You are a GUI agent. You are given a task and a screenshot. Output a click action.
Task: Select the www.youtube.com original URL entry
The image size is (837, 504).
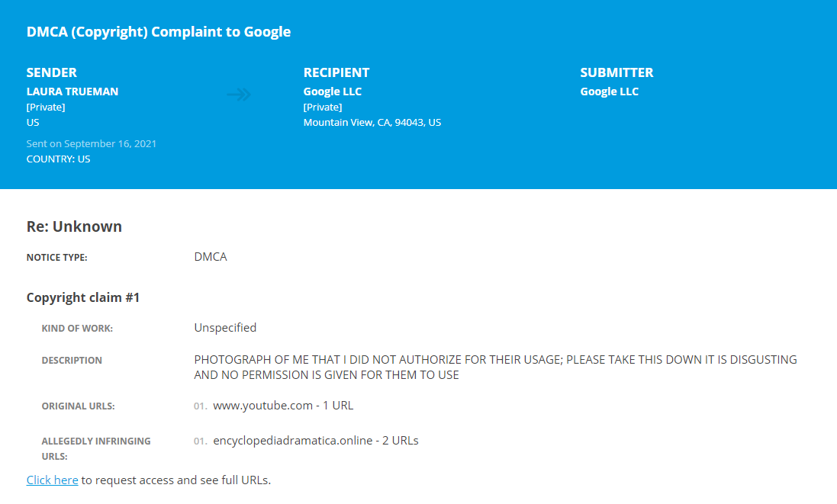[x=283, y=406]
